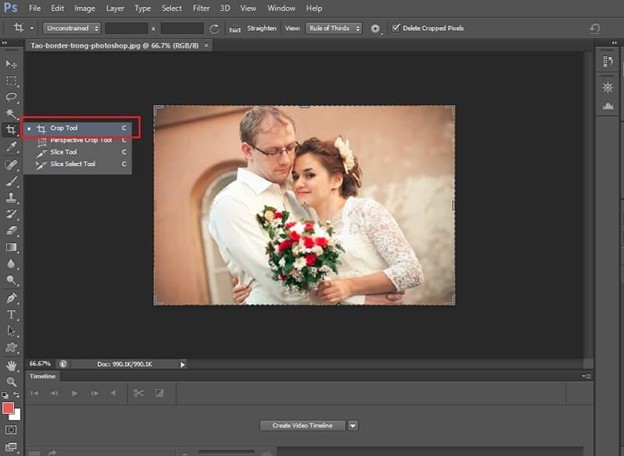Click the red foreground color swatch

[8, 407]
